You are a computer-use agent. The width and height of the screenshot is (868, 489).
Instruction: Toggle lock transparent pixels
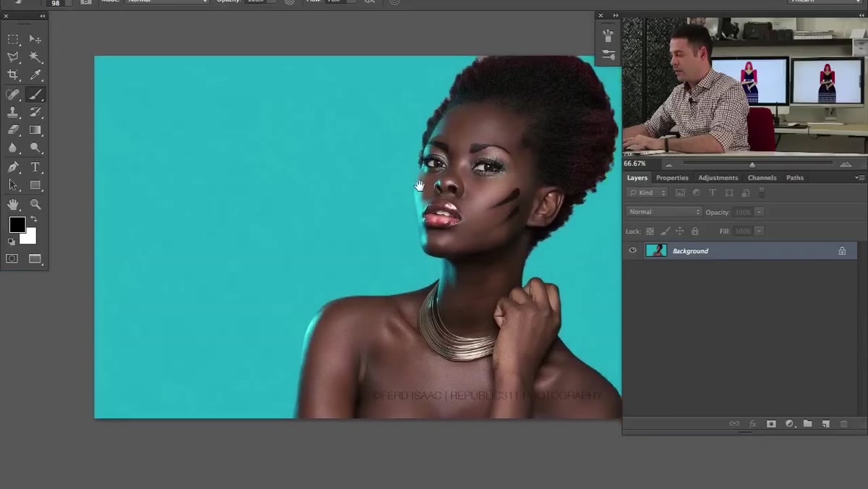click(x=650, y=231)
